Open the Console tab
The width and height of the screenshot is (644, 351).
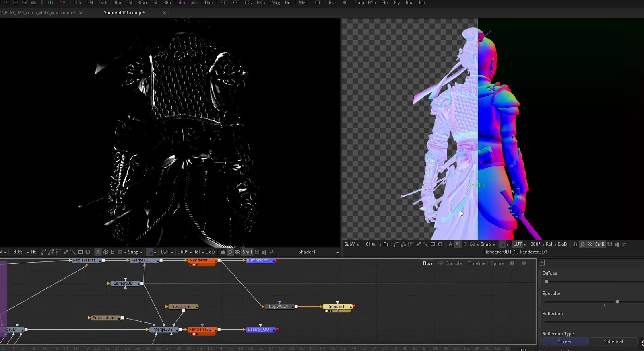pos(453,263)
